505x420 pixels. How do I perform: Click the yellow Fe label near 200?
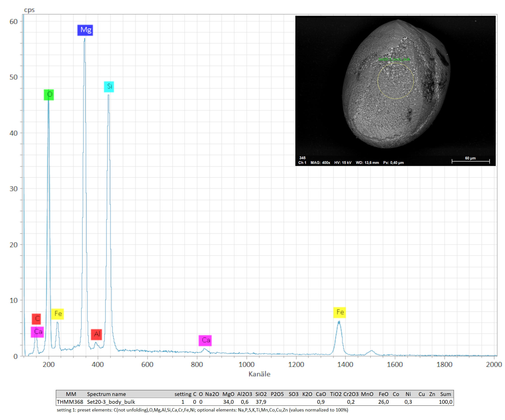(58, 314)
